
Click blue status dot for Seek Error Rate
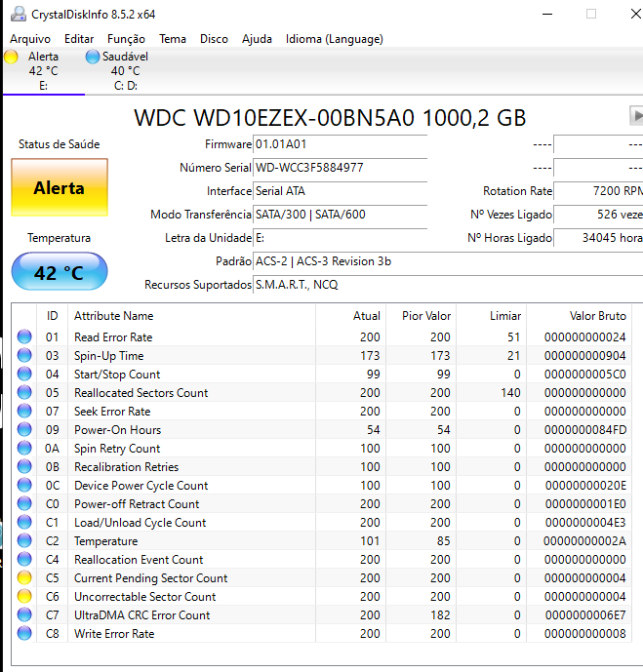(24, 411)
